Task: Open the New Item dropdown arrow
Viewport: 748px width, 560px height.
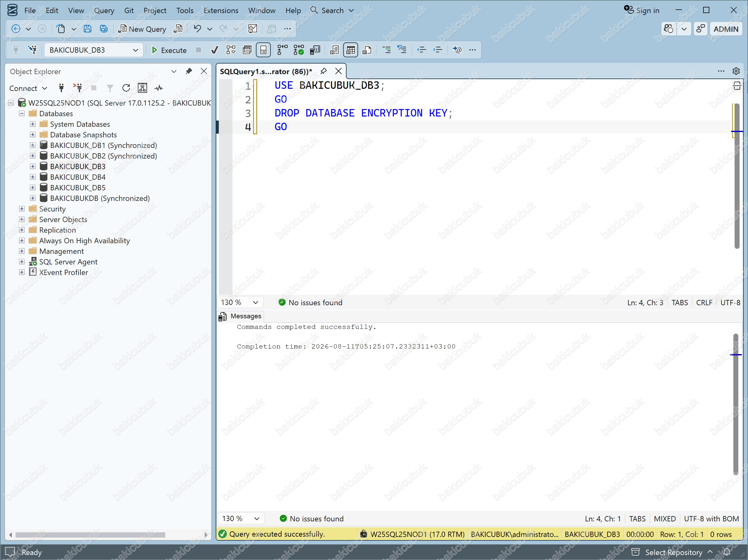Action: (x=74, y=29)
